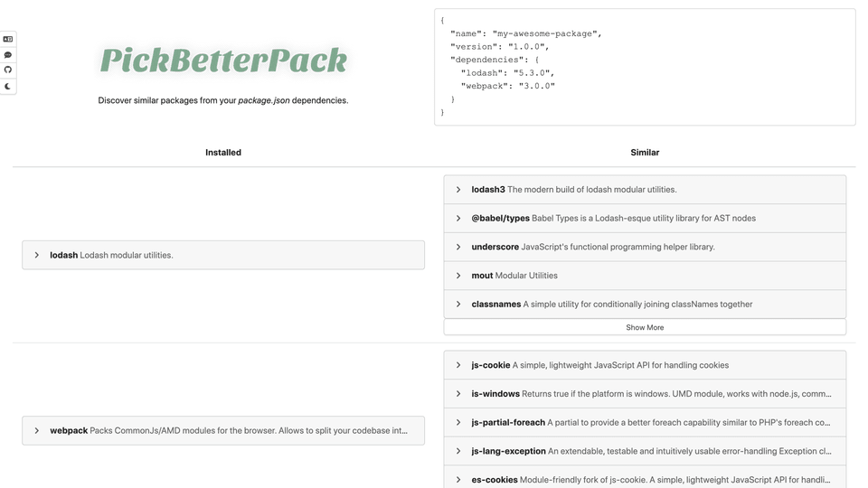Expand the mout Modular Utilities entry
Screen dimensions: 868x488
click(x=645, y=276)
